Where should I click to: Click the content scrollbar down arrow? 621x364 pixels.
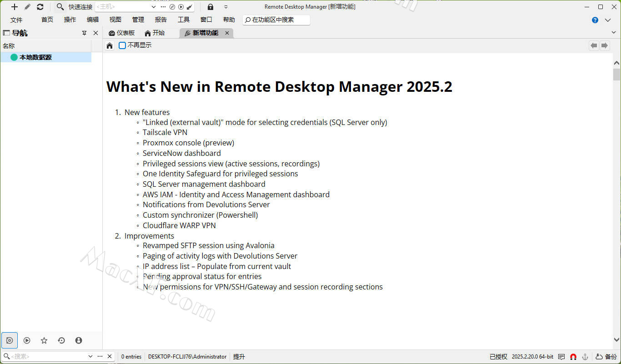tap(617, 339)
